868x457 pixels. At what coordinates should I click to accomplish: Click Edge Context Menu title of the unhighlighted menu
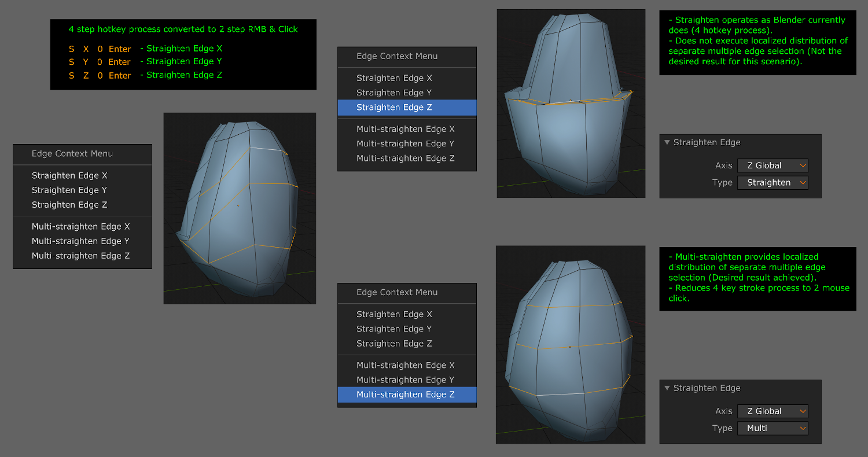click(x=72, y=153)
